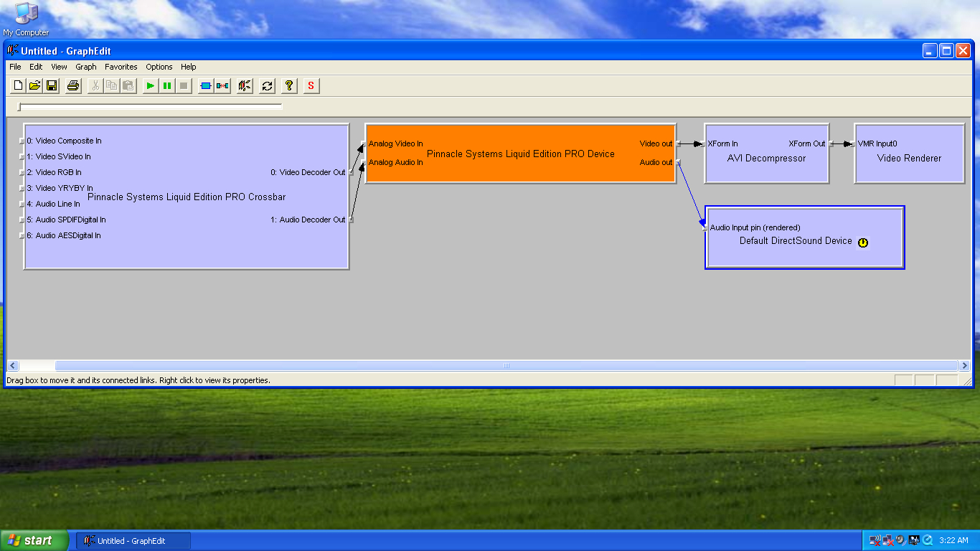Select the Pinnacle Liquid Edition PRO Crossbar filter
980x551 pixels.
click(x=187, y=197)
